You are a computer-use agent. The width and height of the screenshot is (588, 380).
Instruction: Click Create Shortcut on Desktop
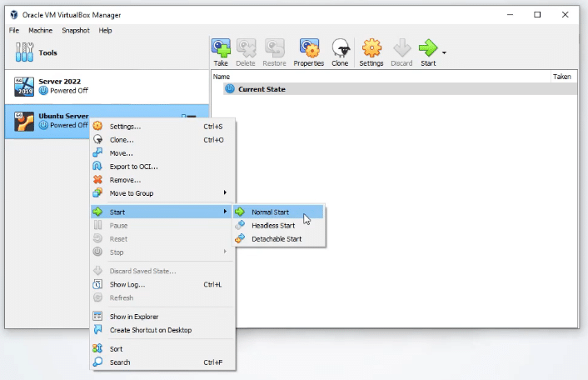click(x=150, y=330)
